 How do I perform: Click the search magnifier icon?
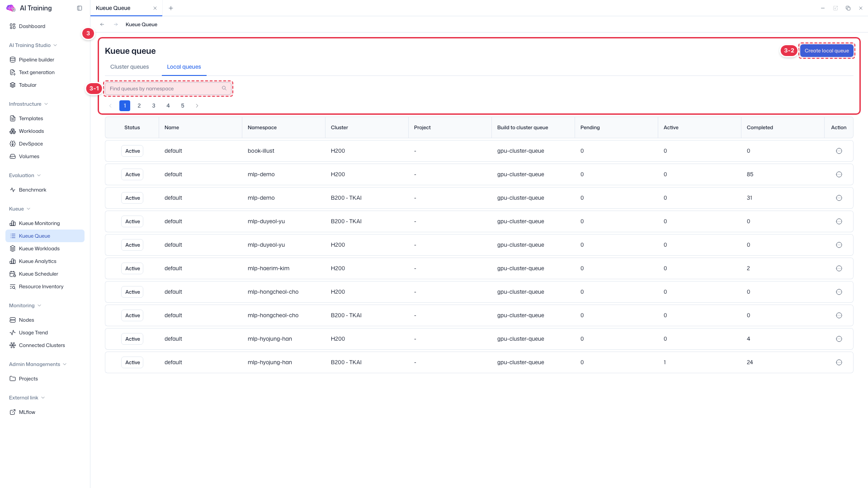tap(224, 88)
